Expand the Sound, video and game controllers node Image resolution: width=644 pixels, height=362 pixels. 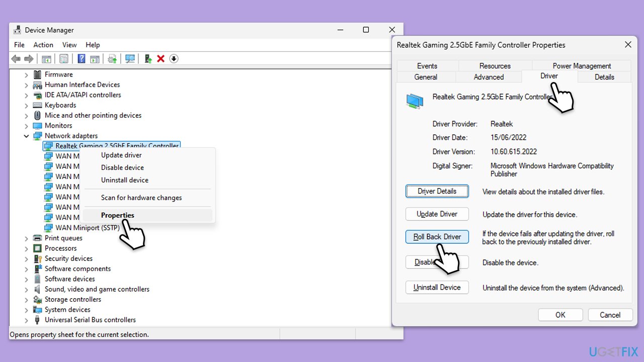coord(27,289)
